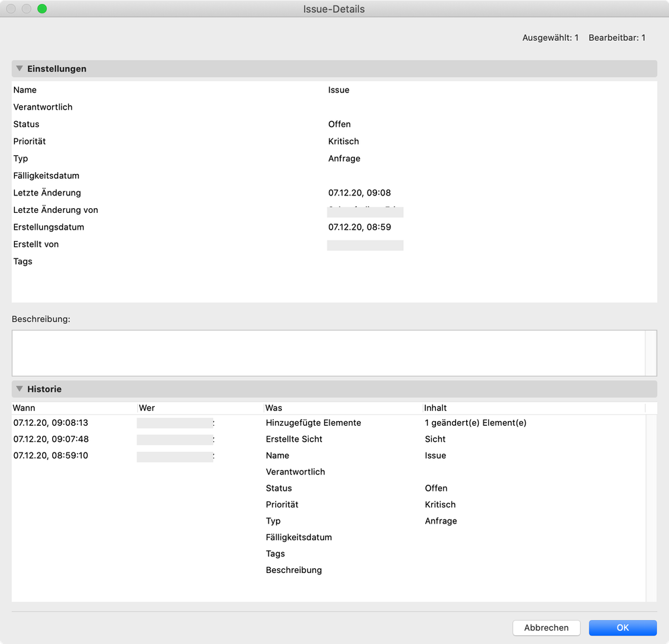Click the green zoom window button
This screenshot has width=669, height=644.
pos(42,9)
